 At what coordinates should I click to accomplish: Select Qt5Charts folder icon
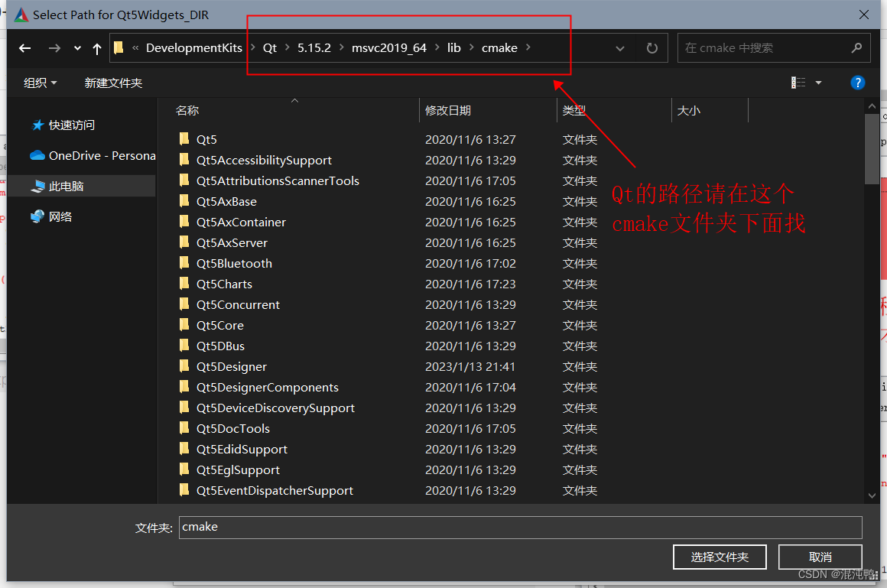184,284
